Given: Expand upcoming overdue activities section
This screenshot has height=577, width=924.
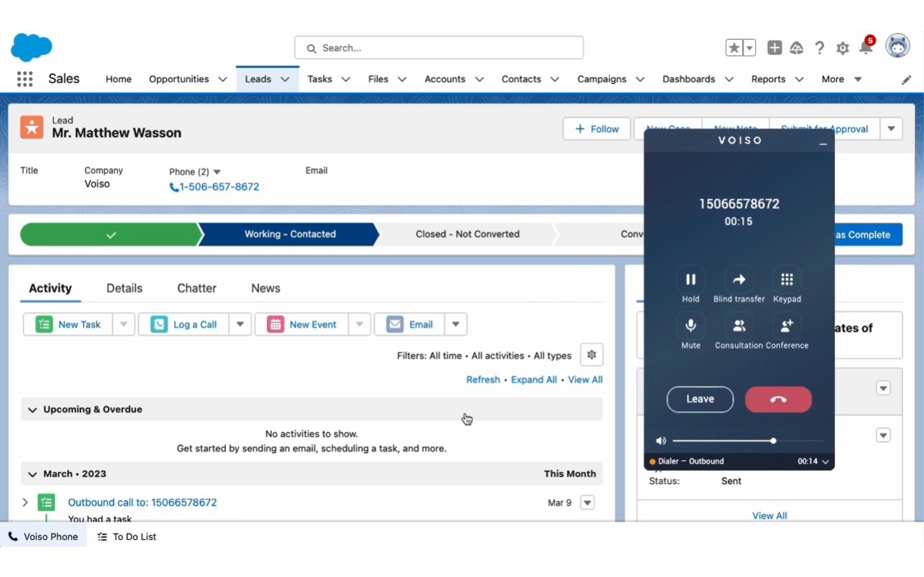Looking at the screenshot, I should click(x=32, y=409).
